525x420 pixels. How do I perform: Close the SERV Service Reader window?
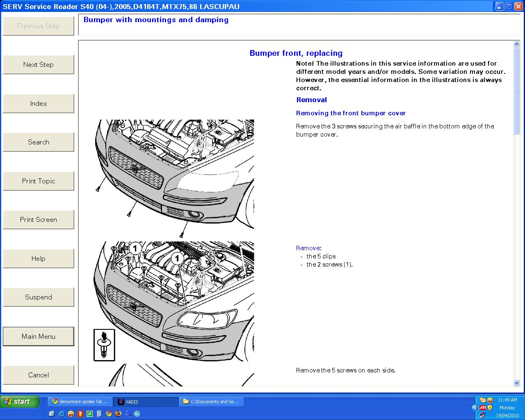[519, 6]
